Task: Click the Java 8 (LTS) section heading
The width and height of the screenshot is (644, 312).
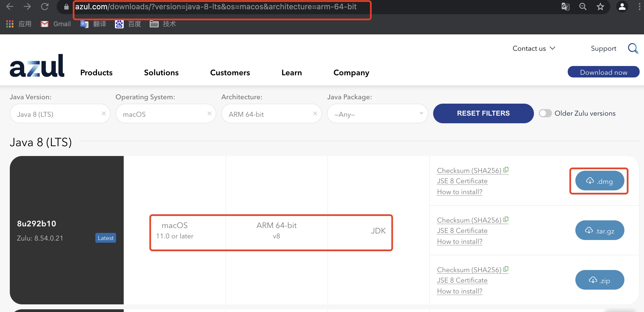Action: [41, 142]
